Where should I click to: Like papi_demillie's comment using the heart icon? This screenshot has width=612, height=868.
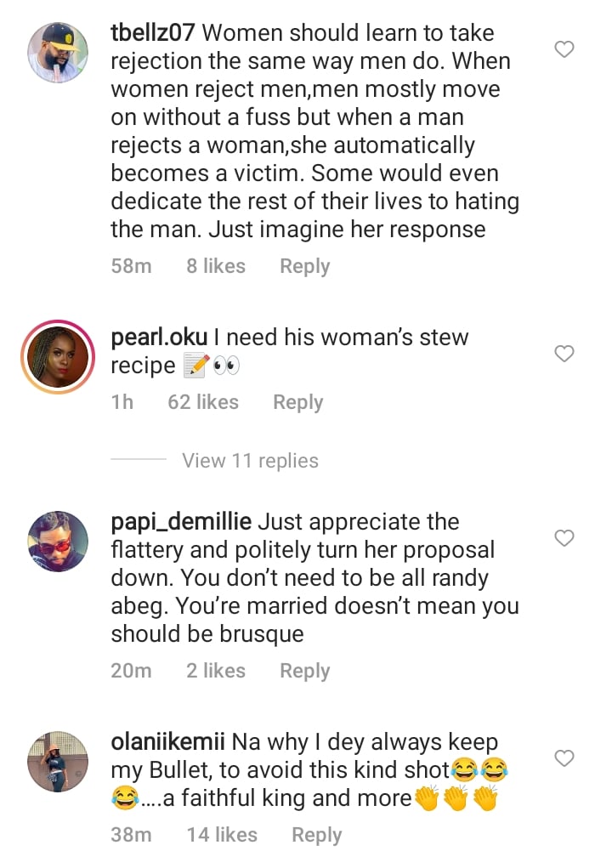click(564, 538)
